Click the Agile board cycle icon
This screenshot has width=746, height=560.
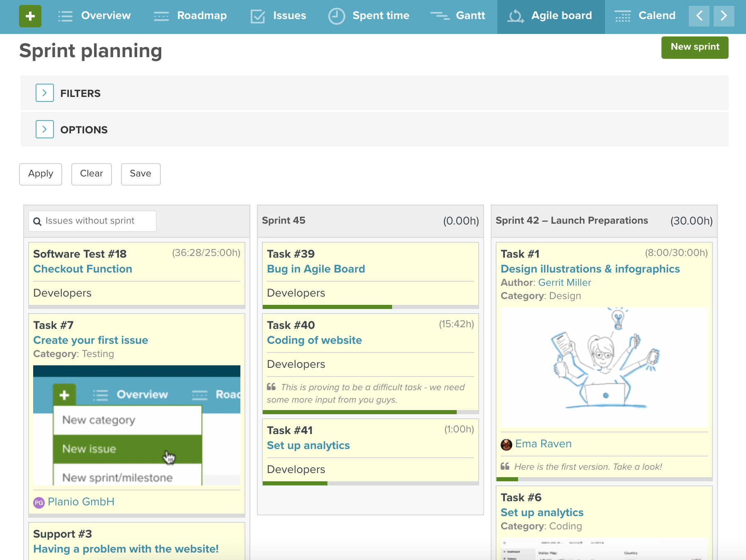[x=516, y=16]
